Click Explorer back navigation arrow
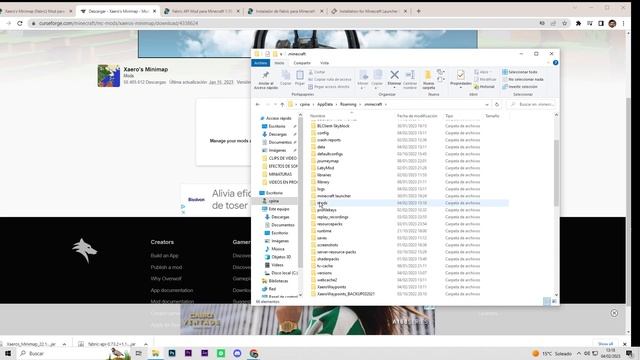640x360 pixels. 258,104
